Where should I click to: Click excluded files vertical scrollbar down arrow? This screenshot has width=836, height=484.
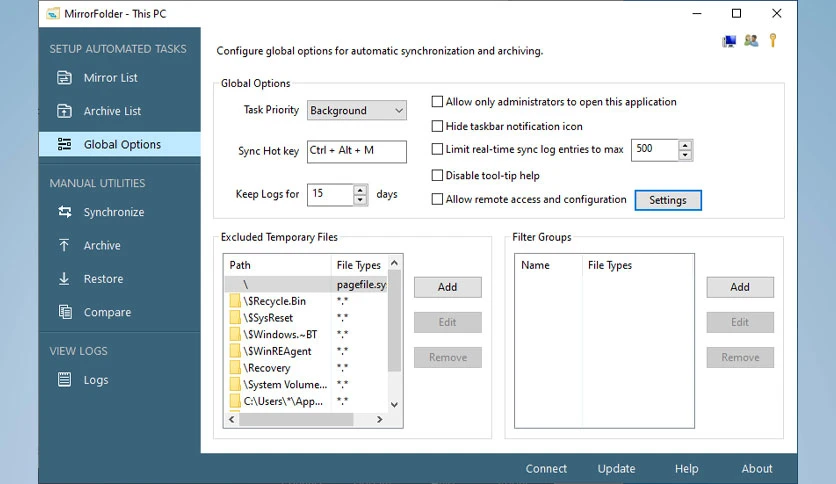pos(394,405)
